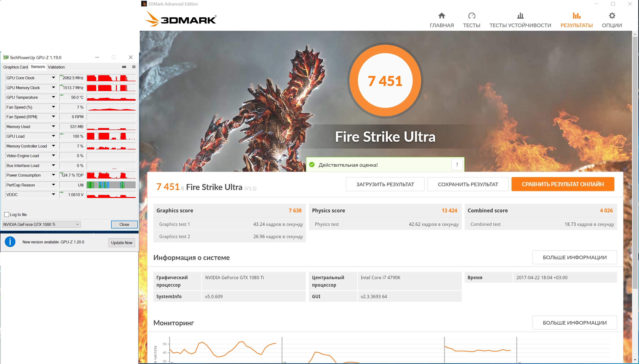Switch to the Graphics Card tab
Image resolution: width=639 pixels, height=364 pixels.
pyautogui.click(x=16, y=67)
